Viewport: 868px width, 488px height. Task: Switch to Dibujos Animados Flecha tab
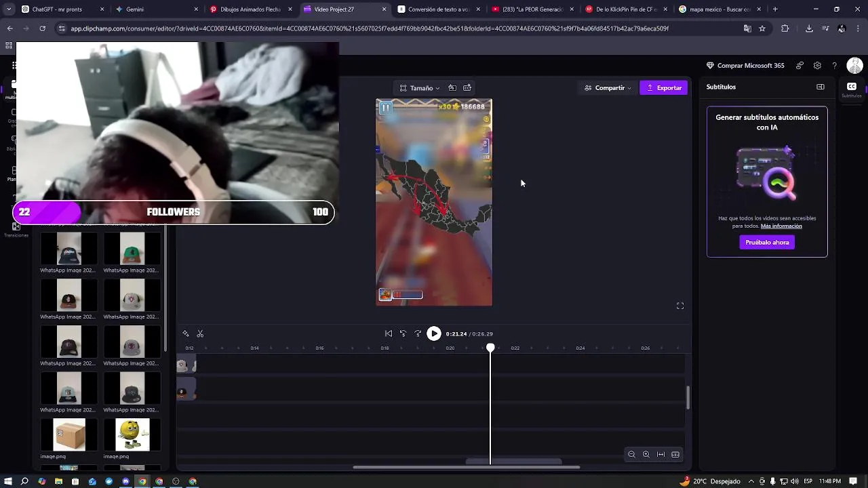pos(250,9)
